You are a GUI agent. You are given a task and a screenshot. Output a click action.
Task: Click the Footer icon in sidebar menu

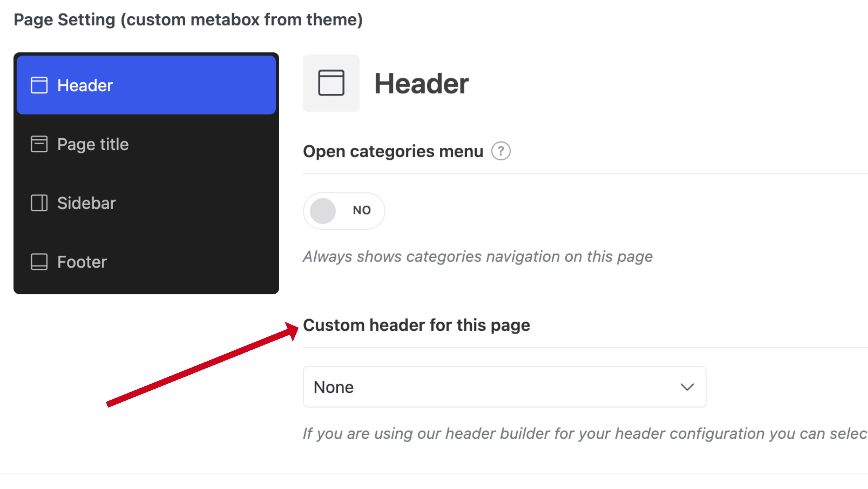coord(39,262)
